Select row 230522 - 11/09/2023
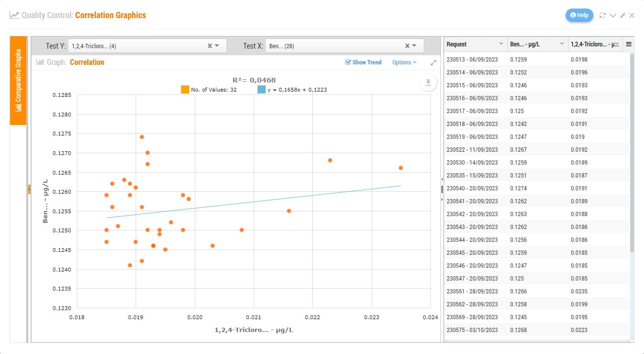This screenshot has width=644, height=354. click(537, 150)
